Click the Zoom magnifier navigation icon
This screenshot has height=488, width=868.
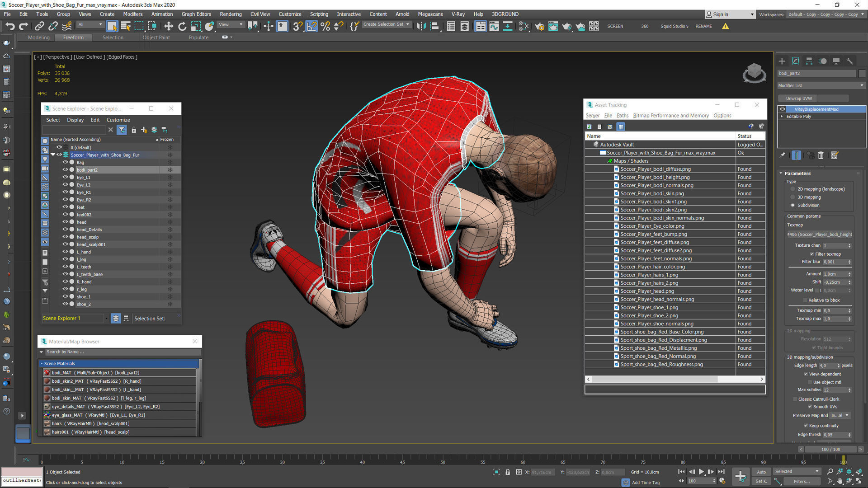point(830,472)
